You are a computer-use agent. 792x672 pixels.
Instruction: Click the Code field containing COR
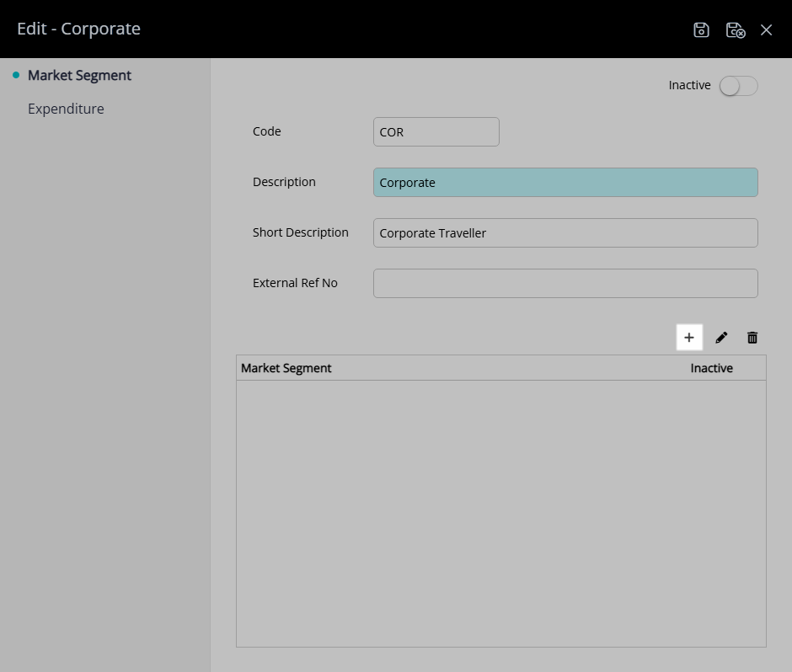tap(436, 131)
